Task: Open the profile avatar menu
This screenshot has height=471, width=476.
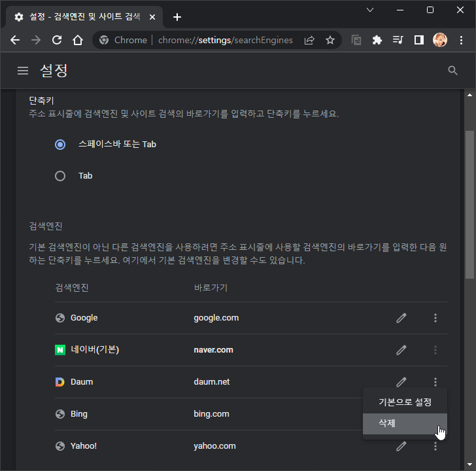Action: click(x=440, y=40)
